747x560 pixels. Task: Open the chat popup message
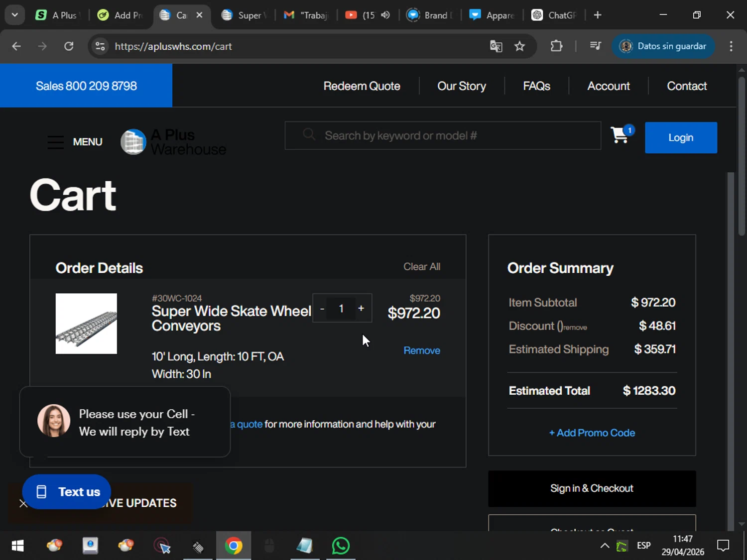[x=125, y=422]
